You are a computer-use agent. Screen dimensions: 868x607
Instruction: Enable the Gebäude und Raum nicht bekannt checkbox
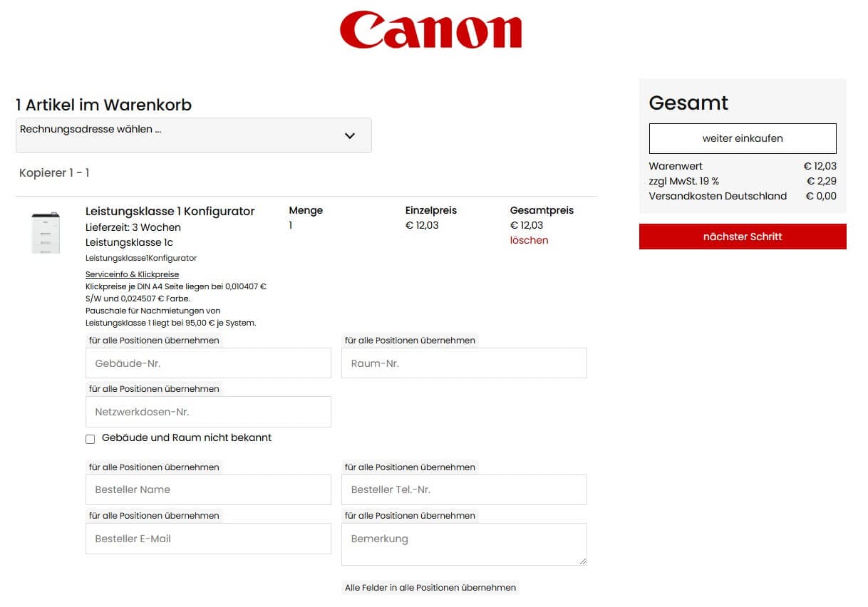coord(90,438)
